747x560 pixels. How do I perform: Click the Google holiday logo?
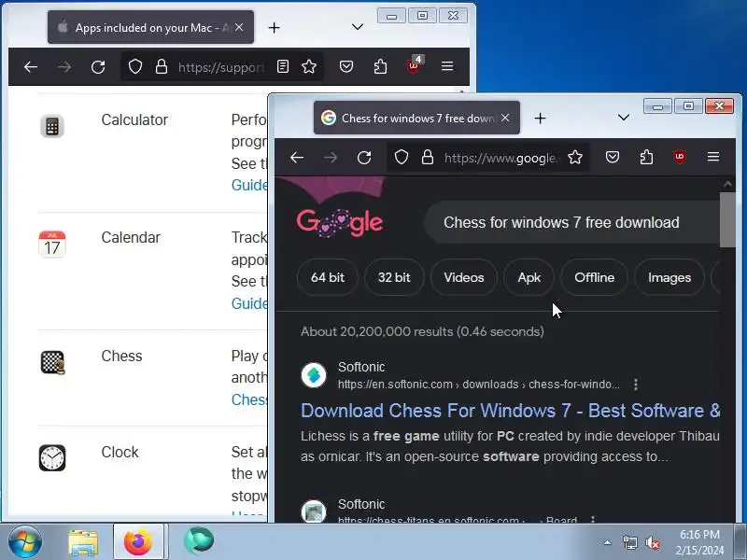(340, 222)
